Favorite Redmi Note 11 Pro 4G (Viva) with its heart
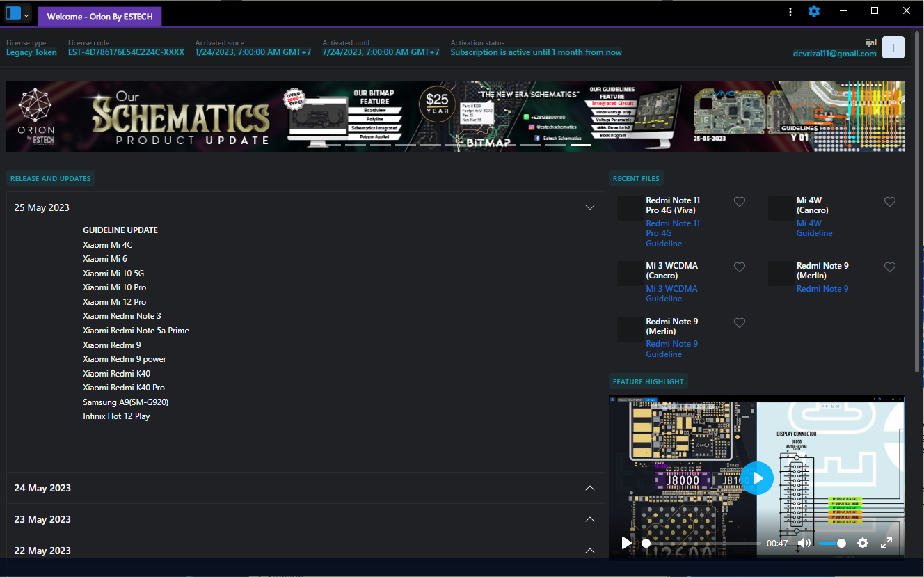This screenshot has height=577, width=924. (740, 202)
